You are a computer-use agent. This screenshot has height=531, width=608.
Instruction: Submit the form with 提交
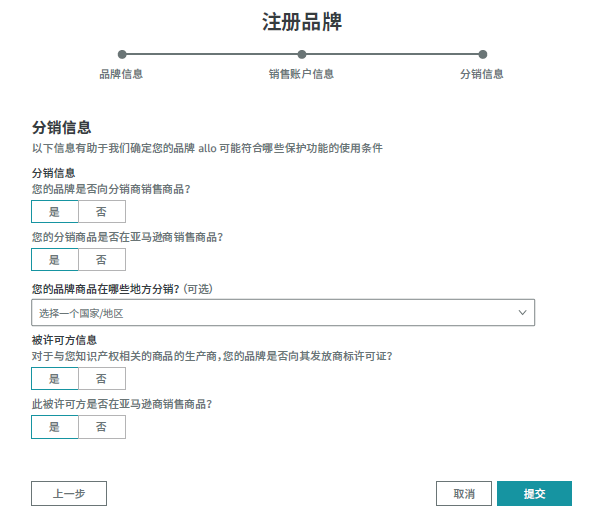coord(534,493)
